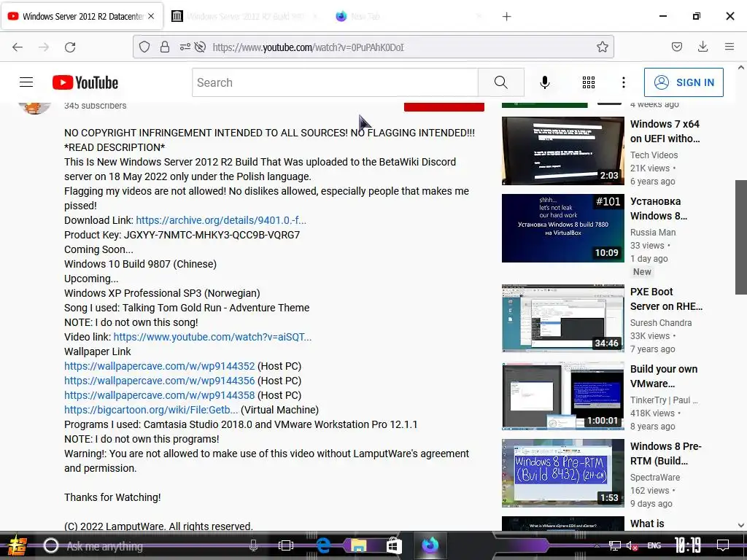
Task: Open the Firefox downloads panel
Action: (703, 47)
